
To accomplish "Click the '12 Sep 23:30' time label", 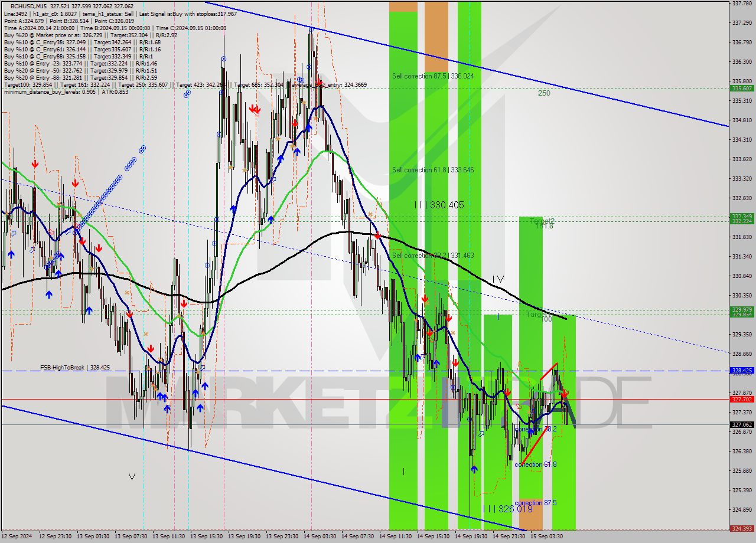I will click(56, 537).
